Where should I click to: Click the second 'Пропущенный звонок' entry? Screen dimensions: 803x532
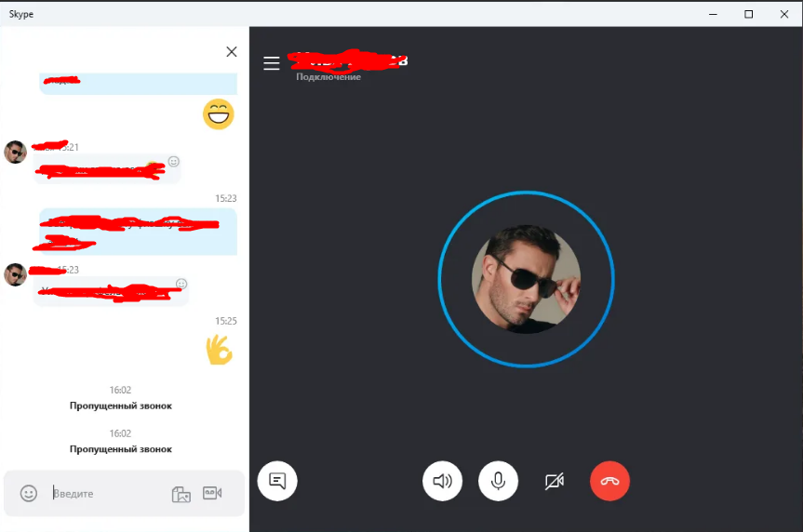(x=121, y=449)
